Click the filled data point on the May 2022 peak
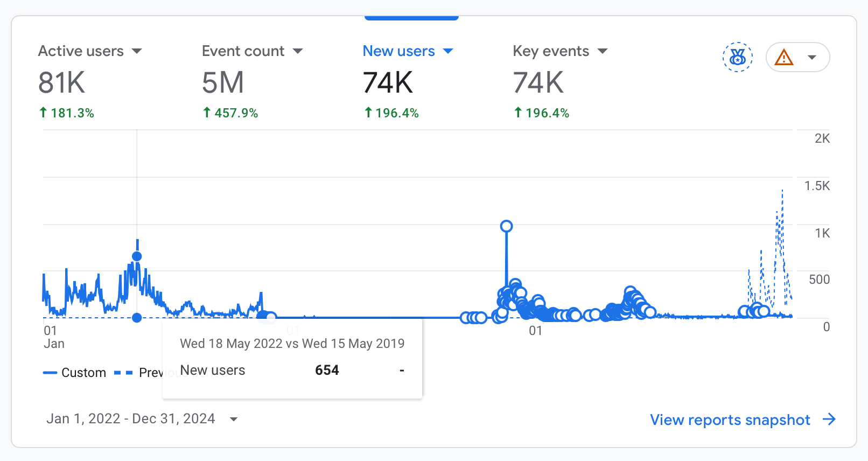This screenshot has width=868, height=461. [137, 256]
